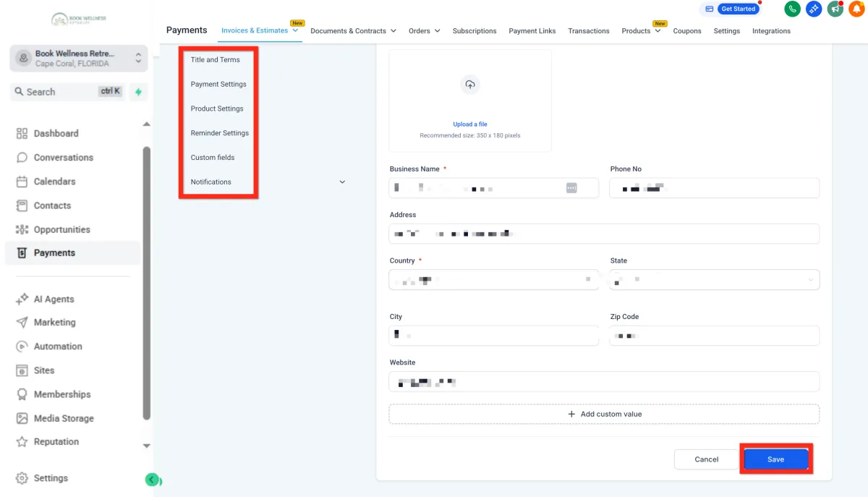Screen dimensions: 868x497
Task: Open the State dropdown
Action: point(715,279)
